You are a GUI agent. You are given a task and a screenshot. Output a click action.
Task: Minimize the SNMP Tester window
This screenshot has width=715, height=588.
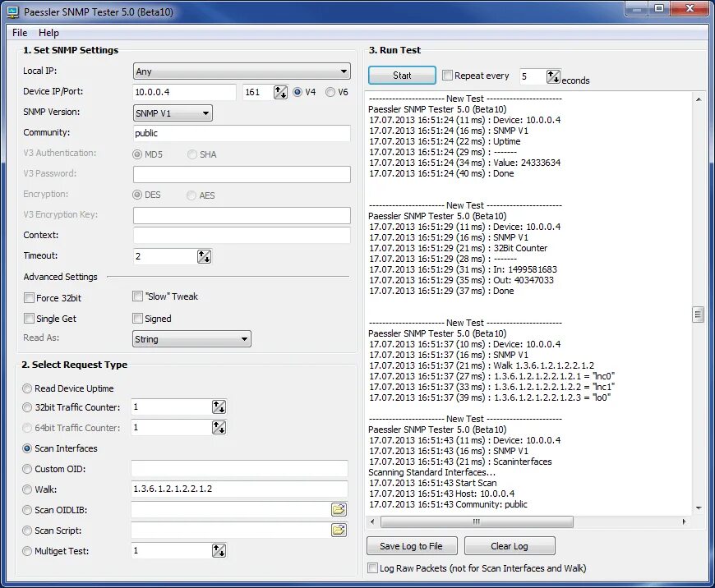[637, 9]
